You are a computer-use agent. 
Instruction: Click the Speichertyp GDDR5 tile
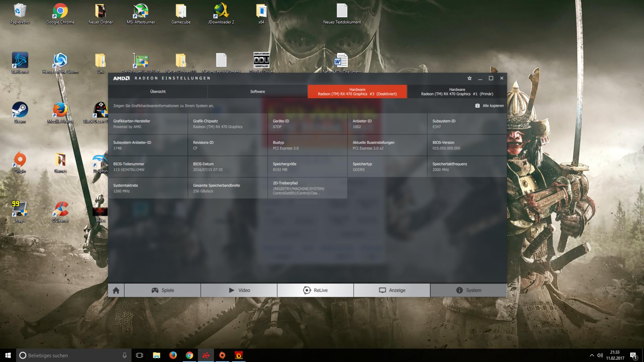tap(387, 167)
